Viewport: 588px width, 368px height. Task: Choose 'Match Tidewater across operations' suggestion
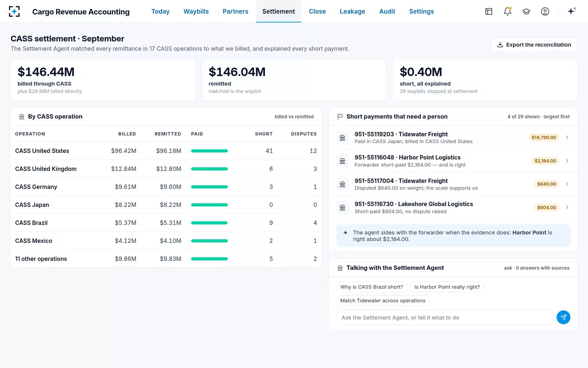point(383,301)
